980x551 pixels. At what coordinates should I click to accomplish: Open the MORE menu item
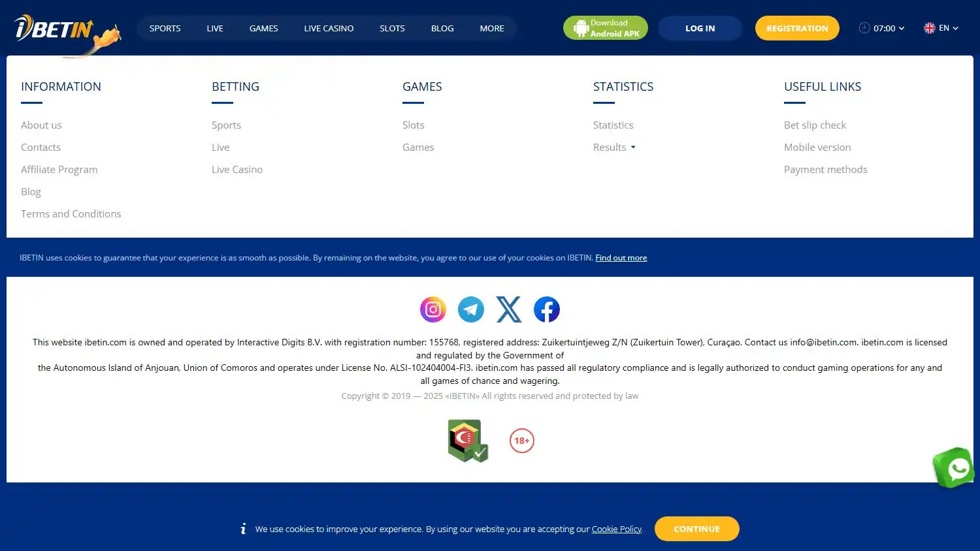pos(492,28)
